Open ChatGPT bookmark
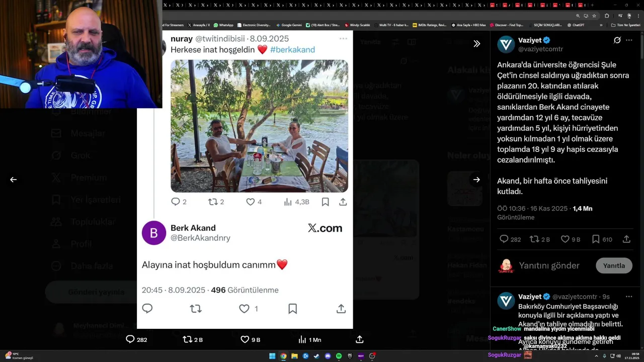This screenshot has width=644, height=362. pyautogui.click(x=576, y=25)
